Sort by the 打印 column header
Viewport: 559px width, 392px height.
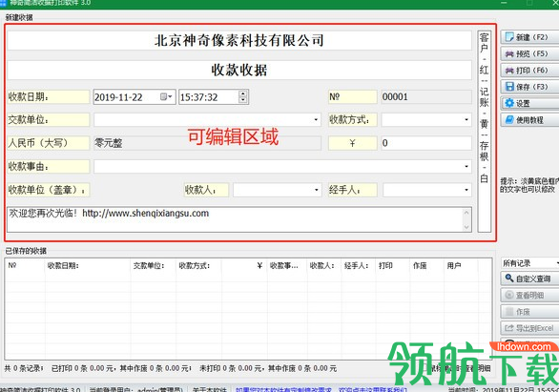coord(392,265)
